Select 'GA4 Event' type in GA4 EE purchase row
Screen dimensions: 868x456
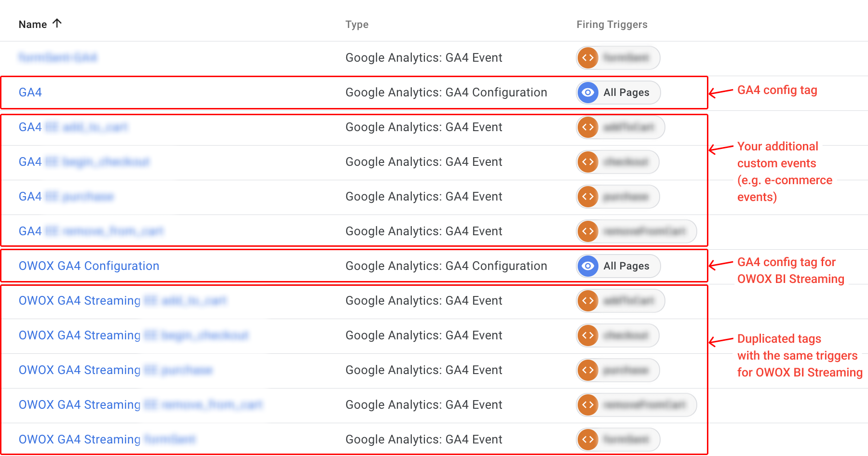pos(424,197)
